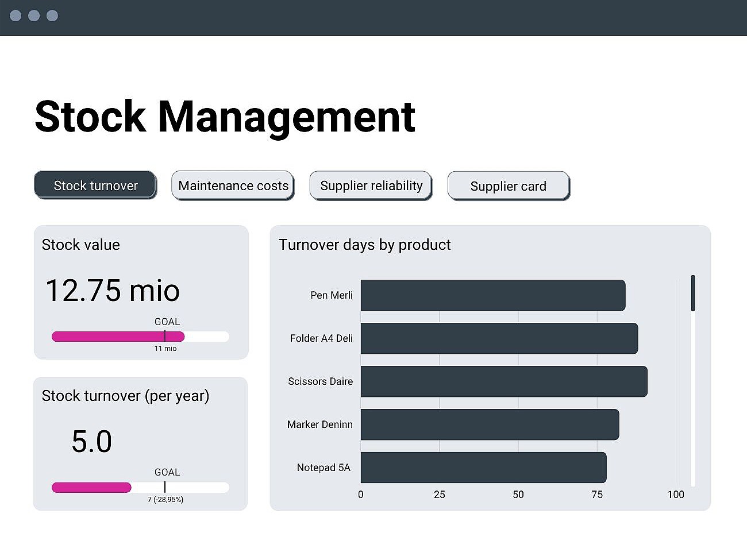The width and height of the screenshot is (747, 560).
Task: Open the Maintenance costs tab
Action: 233,185
